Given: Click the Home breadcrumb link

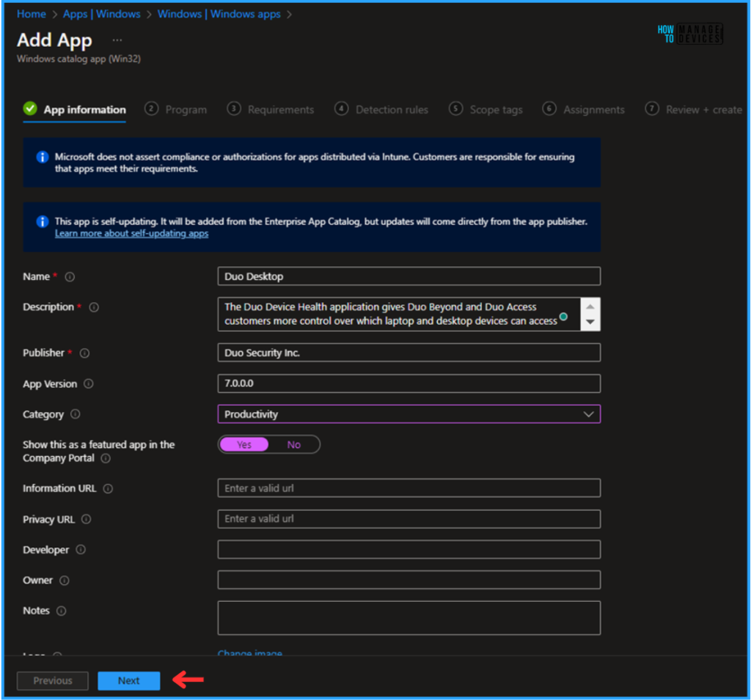Looking at the screenshot, I should pos(32,14).
